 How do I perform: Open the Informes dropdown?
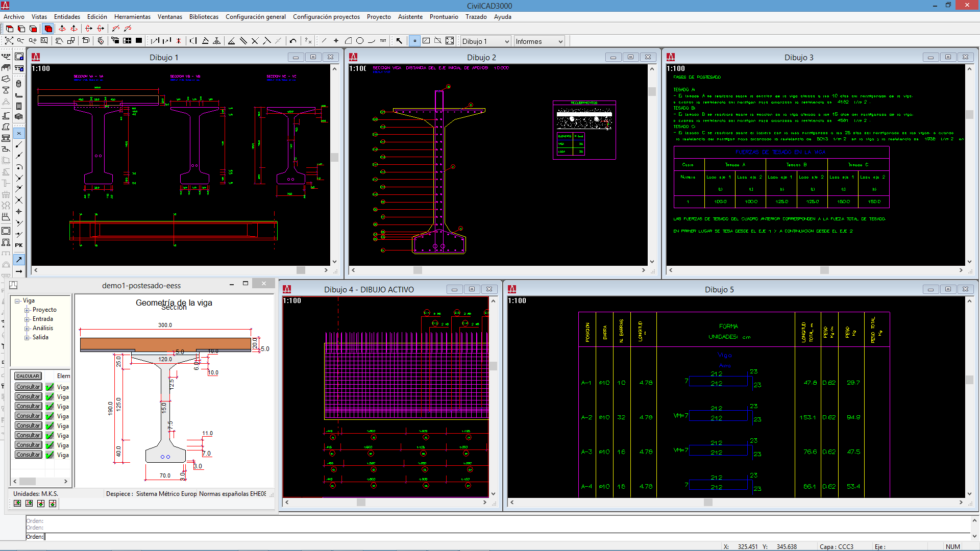pyautogui.click(x=560, y=42)
